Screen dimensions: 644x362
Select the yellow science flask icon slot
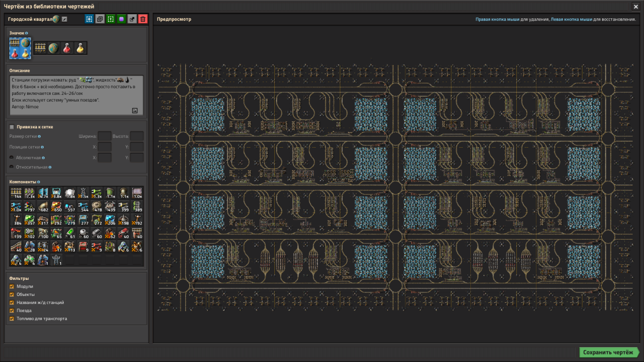click(x=80, y=48)
